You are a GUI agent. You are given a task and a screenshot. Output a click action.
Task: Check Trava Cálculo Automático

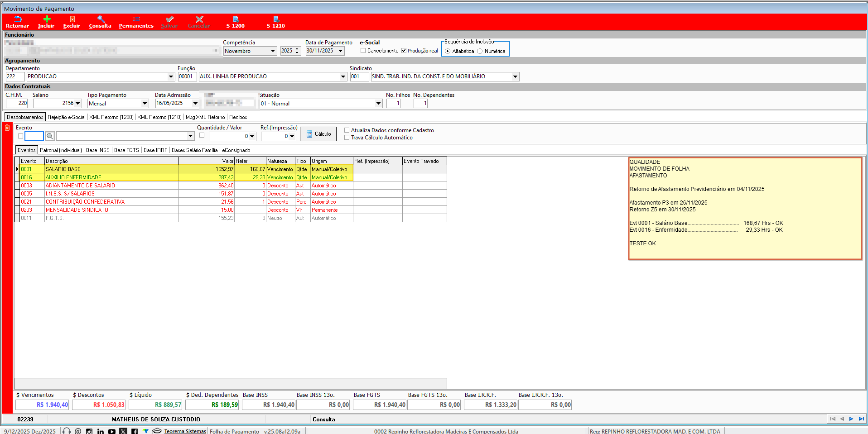click(347, 138)
